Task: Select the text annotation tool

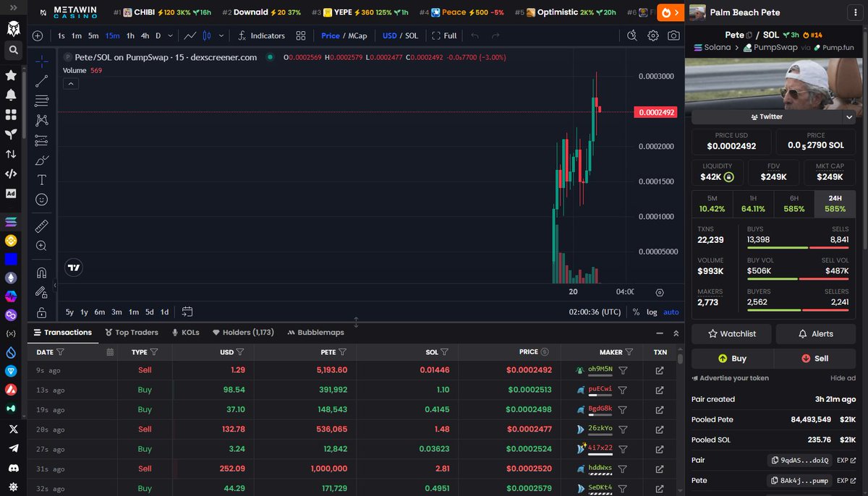Action: (42, 179)
